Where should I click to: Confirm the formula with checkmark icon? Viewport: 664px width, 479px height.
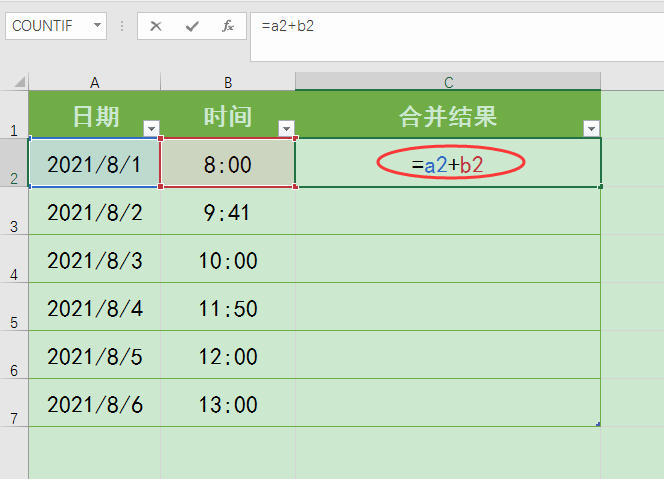click(x=192, y=26)
